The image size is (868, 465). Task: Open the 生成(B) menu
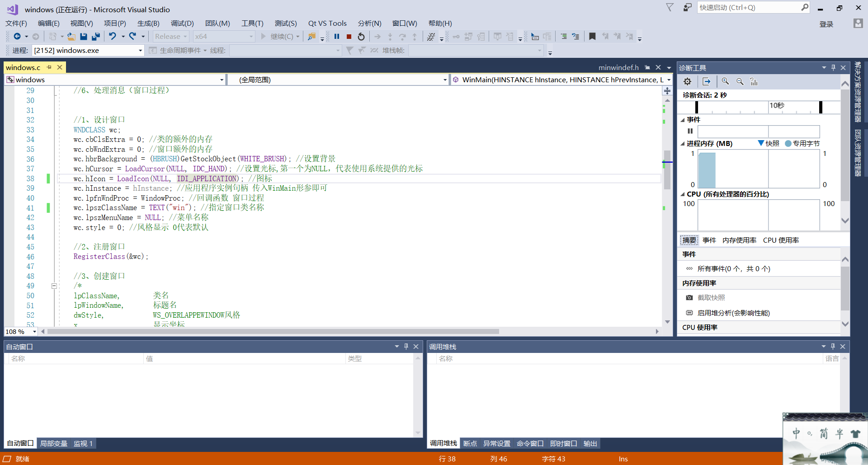(148, 23)
